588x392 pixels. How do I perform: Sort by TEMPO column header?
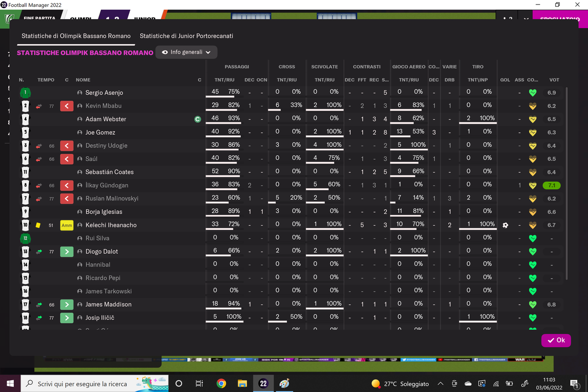[46, 80]
